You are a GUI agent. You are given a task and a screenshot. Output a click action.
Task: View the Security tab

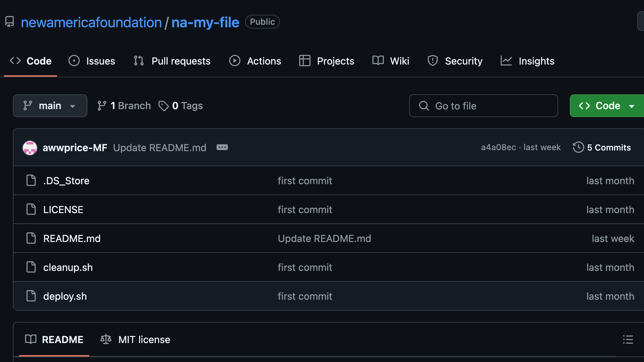[x=455, y=61]
